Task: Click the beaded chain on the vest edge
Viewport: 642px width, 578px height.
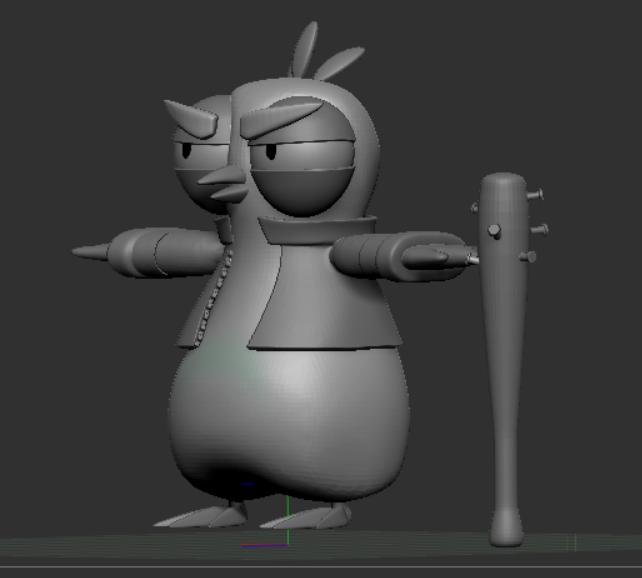Action: 214,297
